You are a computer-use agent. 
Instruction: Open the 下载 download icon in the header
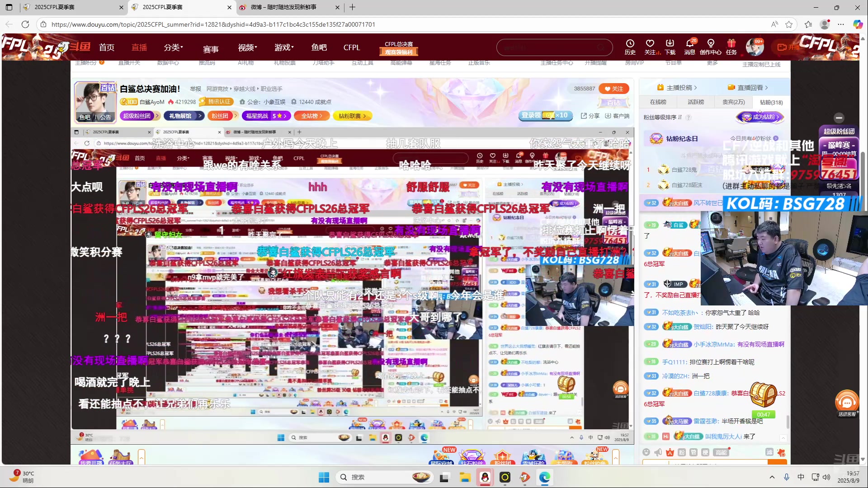point(670,47)
